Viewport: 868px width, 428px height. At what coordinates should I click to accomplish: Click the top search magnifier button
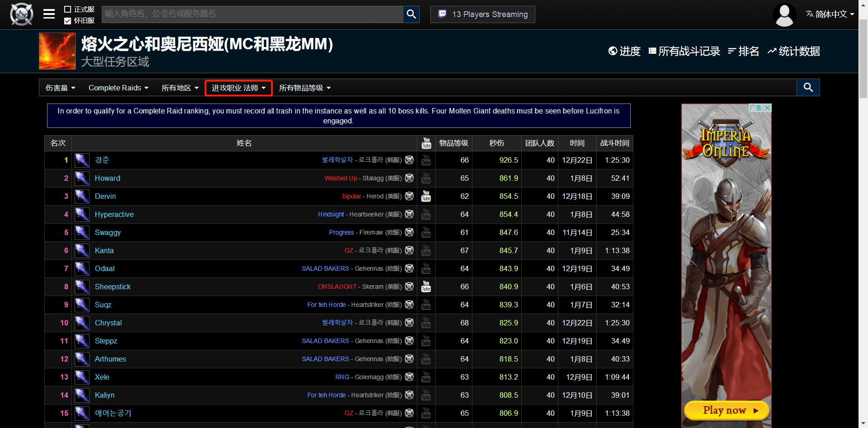click(411, 14)
